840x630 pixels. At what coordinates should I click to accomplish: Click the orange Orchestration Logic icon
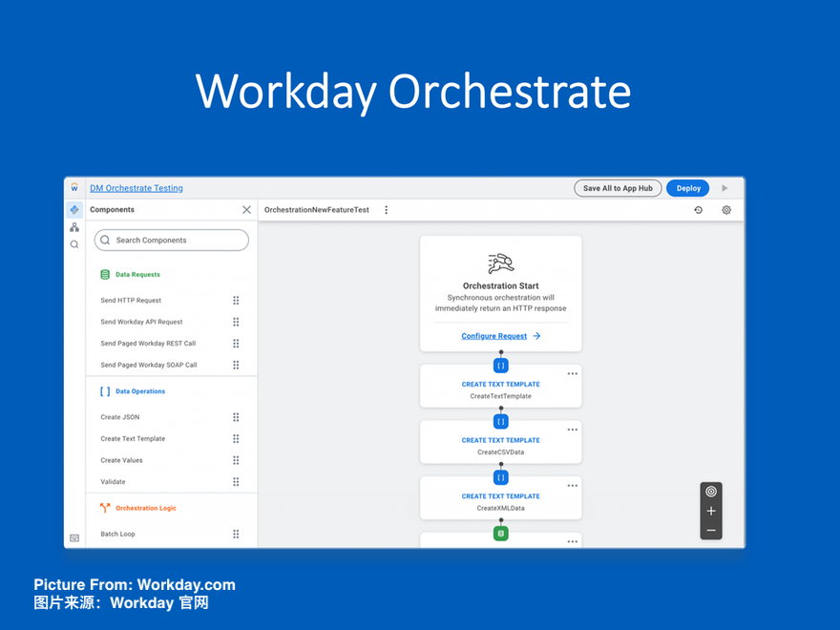click(x=105, y=507)
